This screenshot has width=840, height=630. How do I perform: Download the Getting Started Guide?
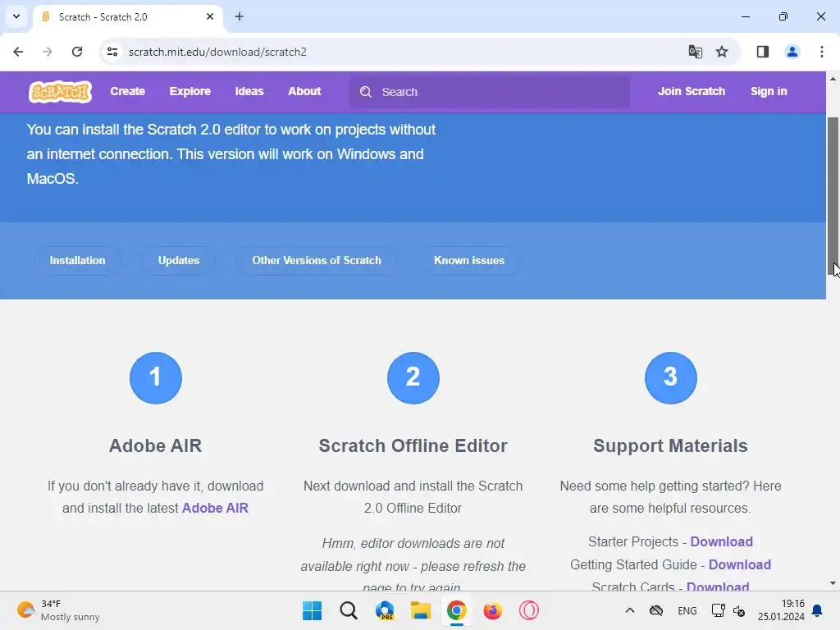point(740,564)
